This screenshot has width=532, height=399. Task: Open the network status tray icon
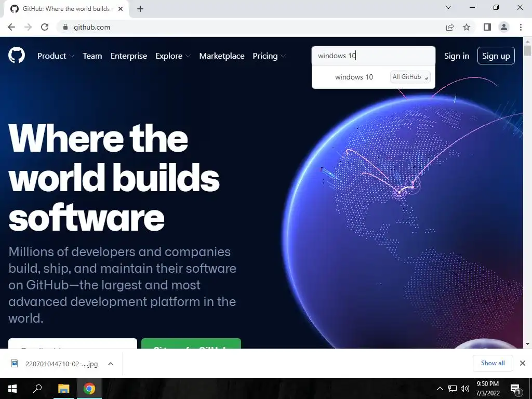coord(453,389)
